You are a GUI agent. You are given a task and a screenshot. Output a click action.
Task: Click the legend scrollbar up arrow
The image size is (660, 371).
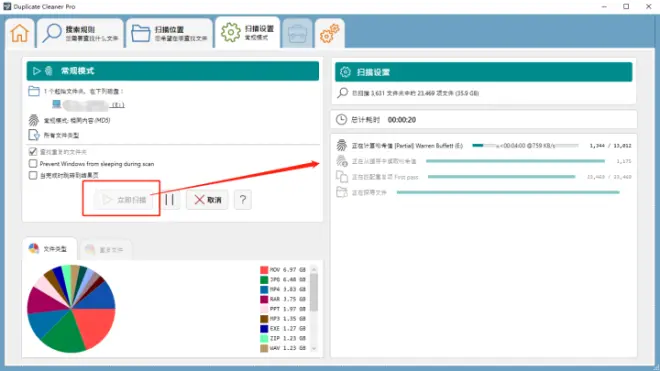pyautogui.click(x=314, y=270)
